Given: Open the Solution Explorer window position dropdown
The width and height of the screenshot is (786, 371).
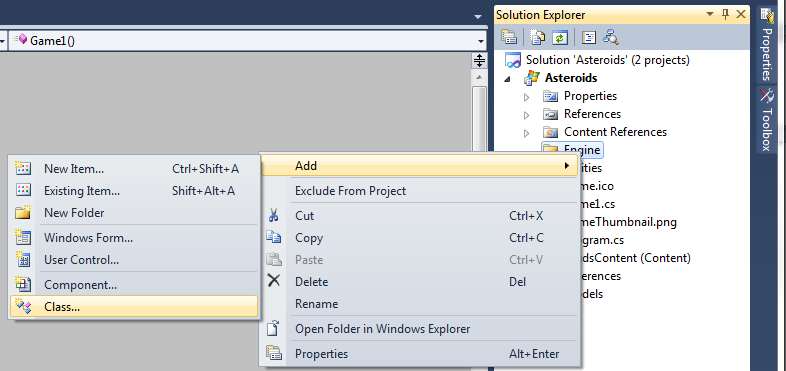Looking at the screenshot, I should [x=710, y=15].
